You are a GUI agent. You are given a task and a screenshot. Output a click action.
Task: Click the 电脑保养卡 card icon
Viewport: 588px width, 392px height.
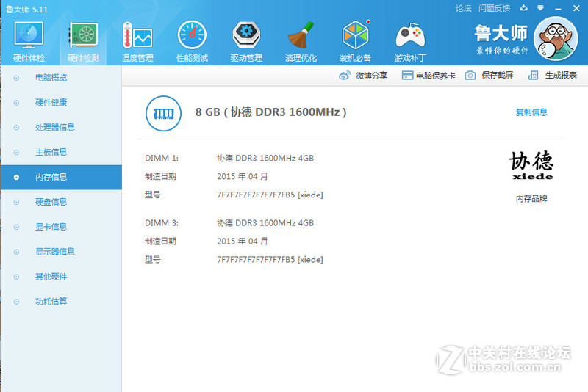(407, 76)
